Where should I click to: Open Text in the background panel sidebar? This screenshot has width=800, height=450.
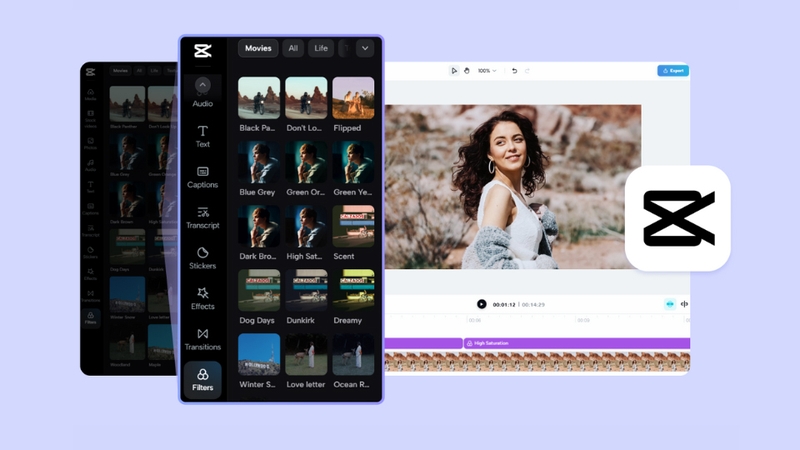(x=90, y=187)
